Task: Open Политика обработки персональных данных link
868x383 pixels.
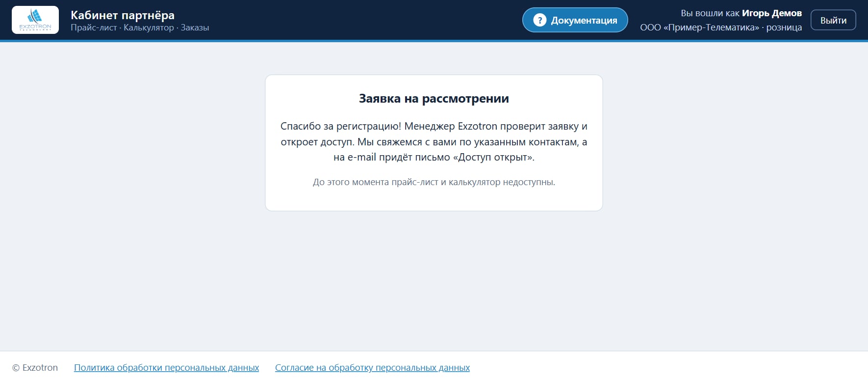Action: (x=166, y=367)
